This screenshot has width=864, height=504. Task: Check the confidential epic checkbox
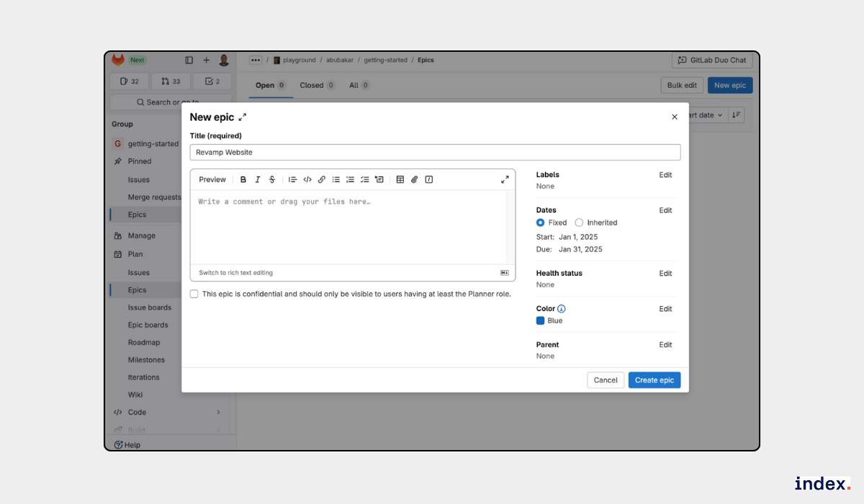click(194, 294)
